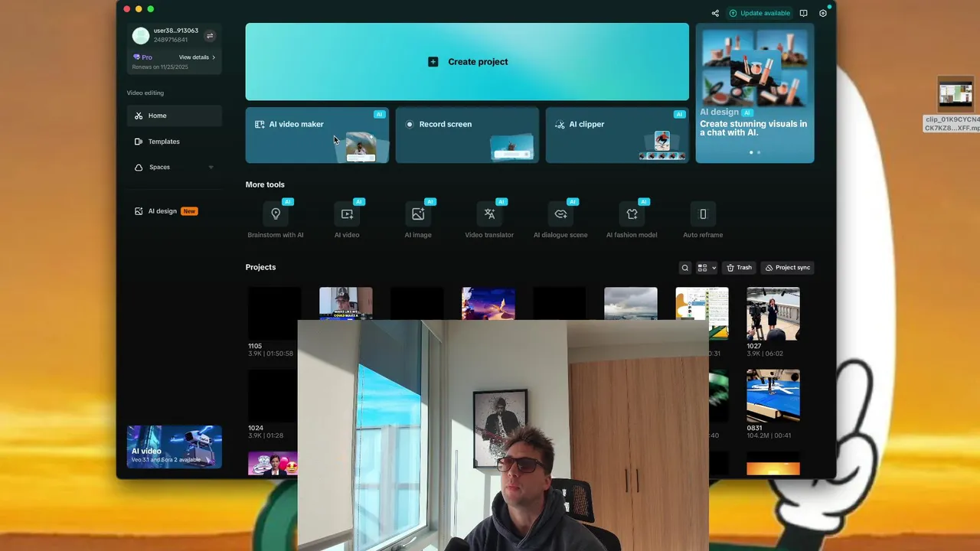Click the AI video maker film icon
The image size is (980, 551).
click(260, 124)
